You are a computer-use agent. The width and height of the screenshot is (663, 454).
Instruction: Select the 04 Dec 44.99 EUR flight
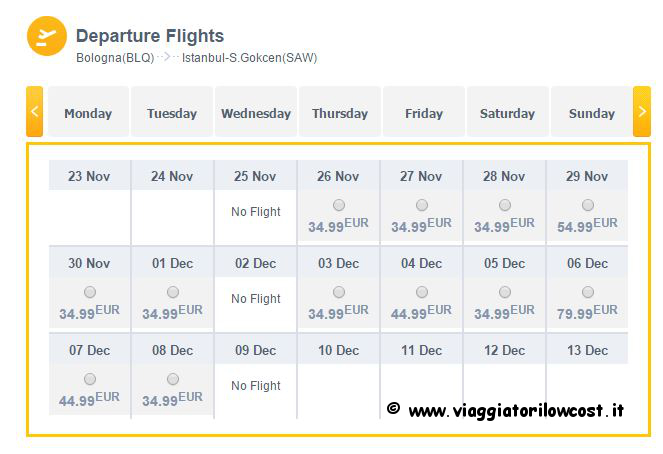point(422,292)
